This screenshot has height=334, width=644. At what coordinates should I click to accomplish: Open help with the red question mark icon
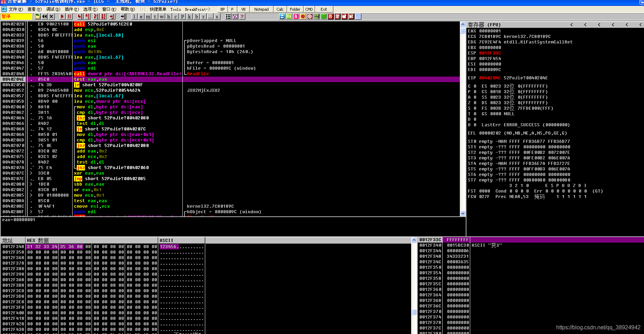242,17
